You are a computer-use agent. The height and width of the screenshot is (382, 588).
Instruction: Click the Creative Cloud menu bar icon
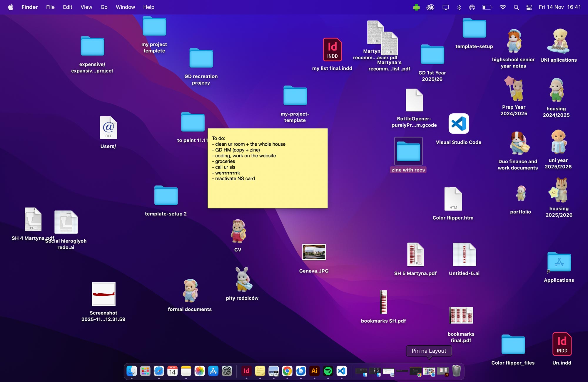430,7
